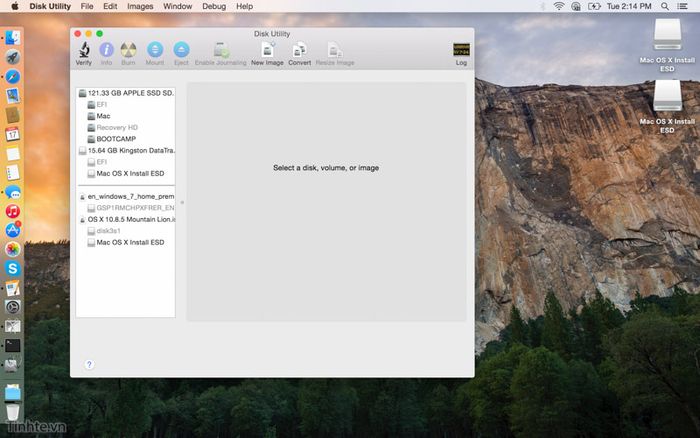Open Finder in the Dock
Screen dimensions: 700x438
pos(12,38)
